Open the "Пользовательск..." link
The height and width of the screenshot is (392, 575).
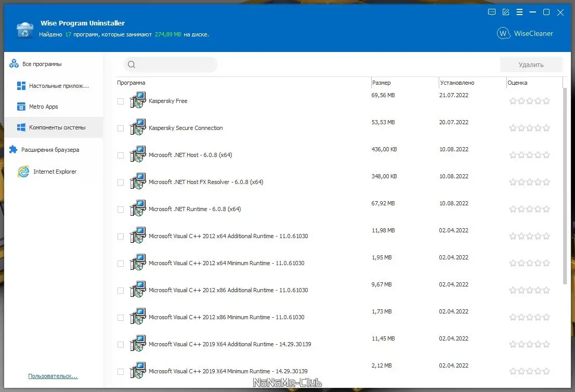(52, 375)
